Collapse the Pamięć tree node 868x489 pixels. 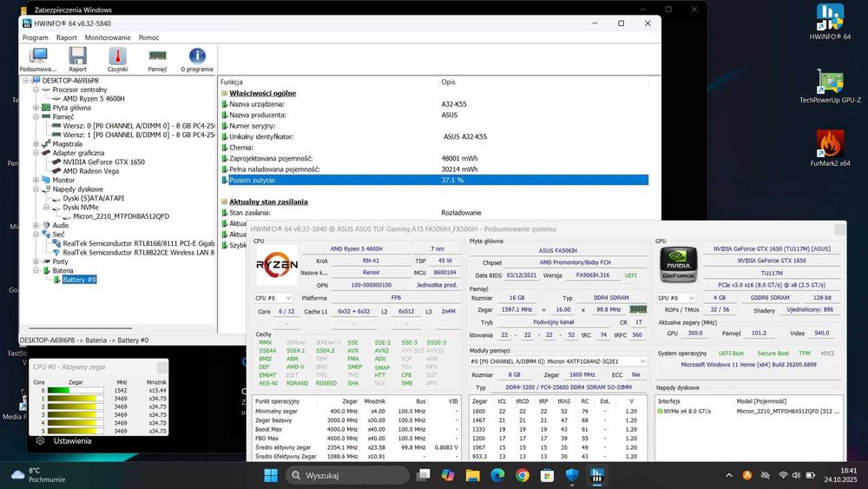[36, 117]
